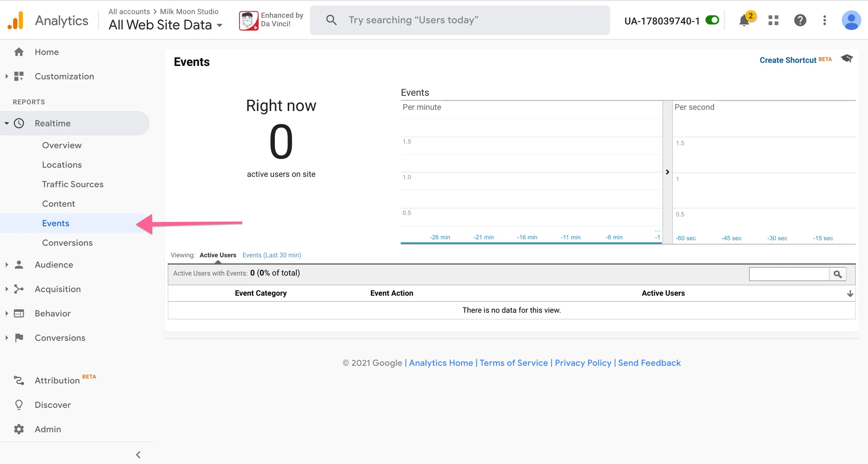Click the table search magnifier icon
868x464 pixels.
click(838, 274)
